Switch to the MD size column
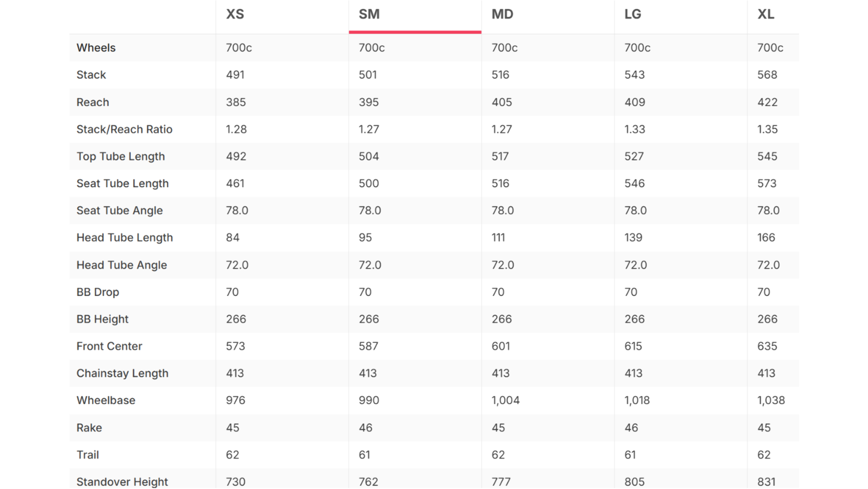This screenshot has width=868, height=489. point(502,14)
